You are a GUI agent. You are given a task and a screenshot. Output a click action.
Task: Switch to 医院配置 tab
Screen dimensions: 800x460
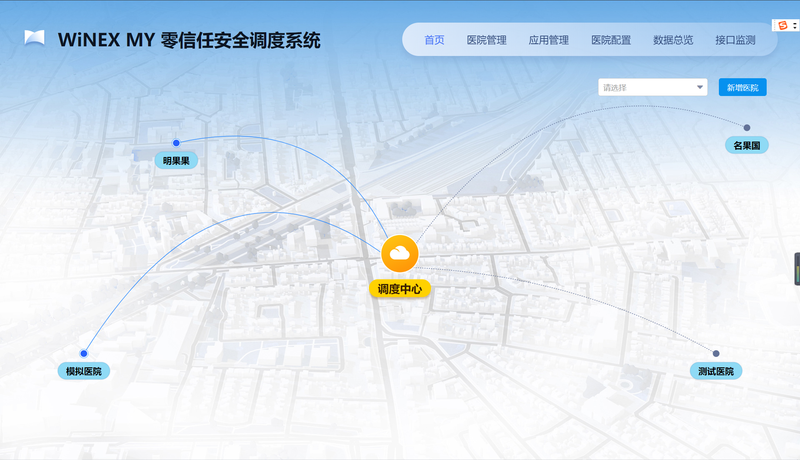[611, 40]
